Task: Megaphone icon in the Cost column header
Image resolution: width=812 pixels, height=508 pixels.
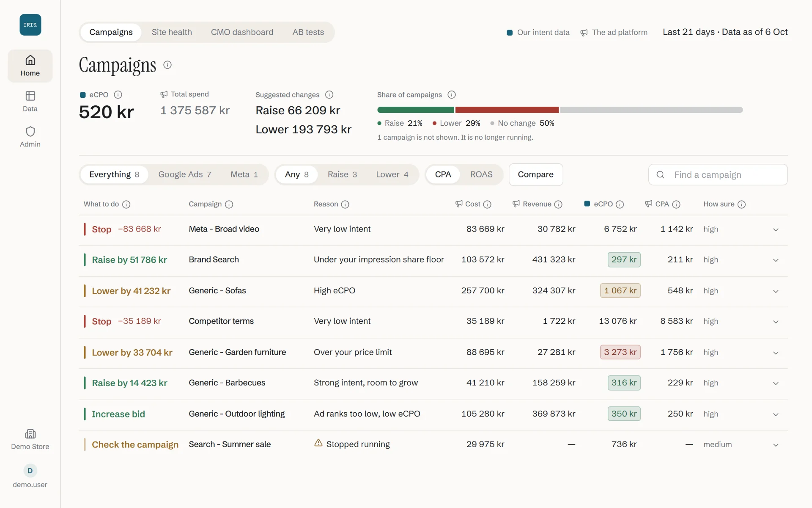Action: (x=459, y=204)
